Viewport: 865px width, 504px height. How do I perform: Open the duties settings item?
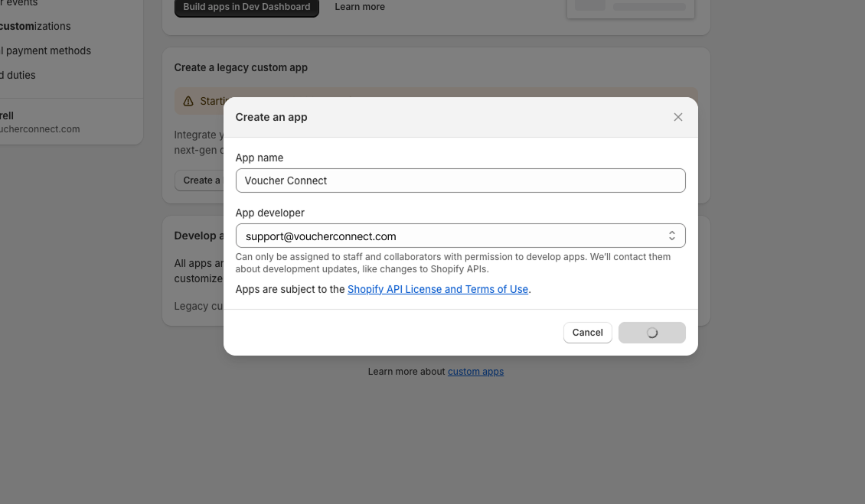point(18,75)
